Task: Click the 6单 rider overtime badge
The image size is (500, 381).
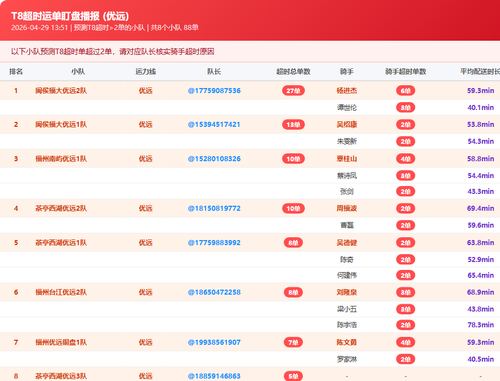Action: [406, 91]
